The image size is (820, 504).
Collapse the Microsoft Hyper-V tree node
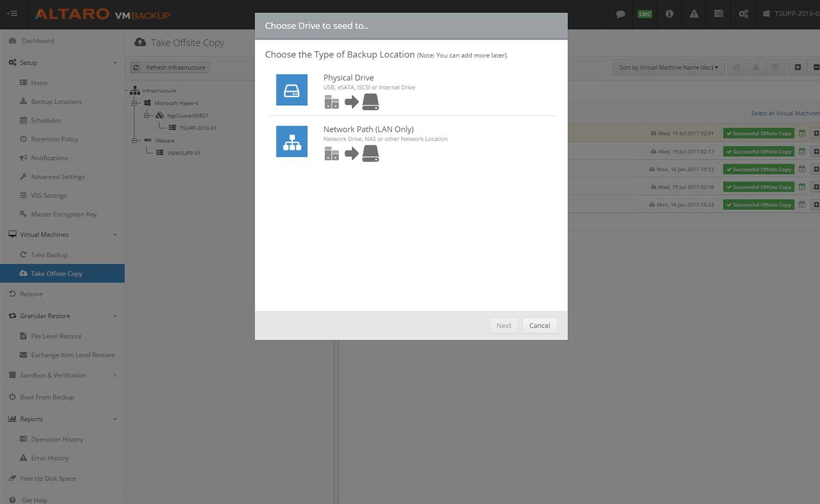pos(134,103)
